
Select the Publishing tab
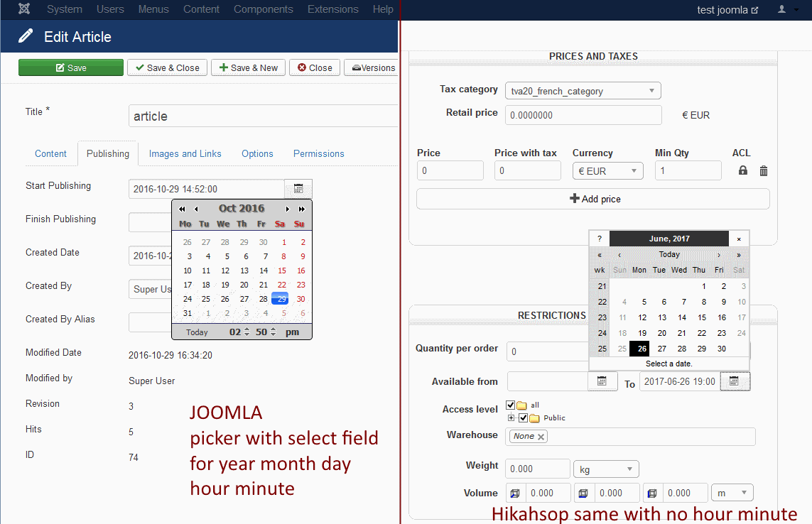click(108, 154)
